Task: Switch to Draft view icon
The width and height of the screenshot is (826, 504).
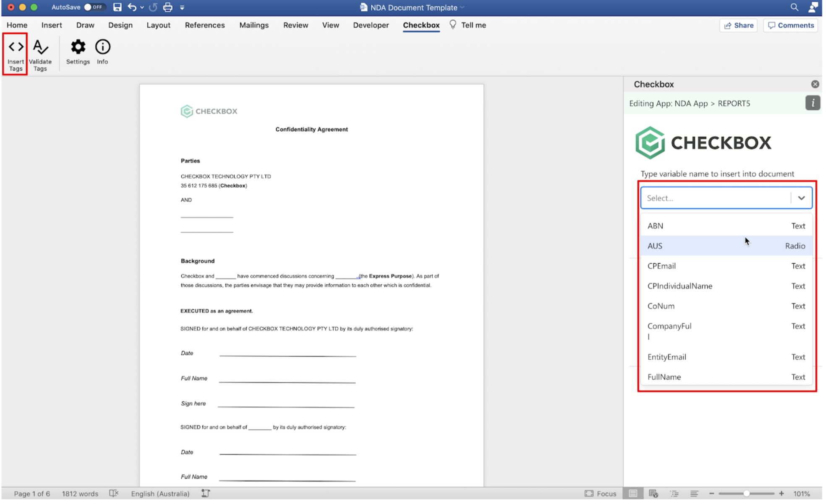Action: [x=694, y=494]
